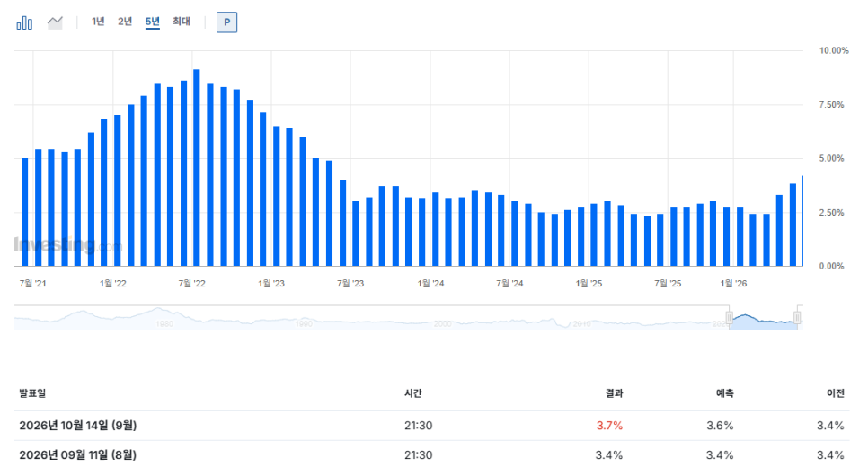
Task: Click the 1월 '22 x-axis label
Action: [x=113, y=283]
